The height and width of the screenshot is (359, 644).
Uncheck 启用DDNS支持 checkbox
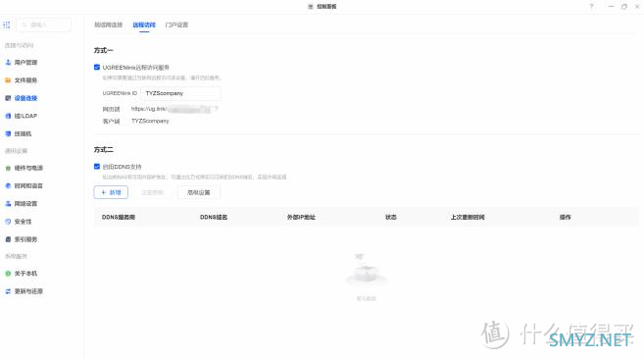coord(97,167)
